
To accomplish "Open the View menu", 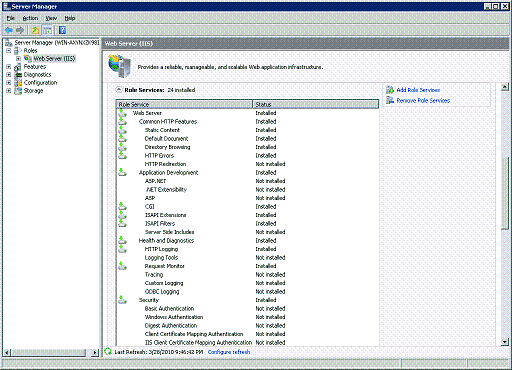I will [x=51, y=18].
